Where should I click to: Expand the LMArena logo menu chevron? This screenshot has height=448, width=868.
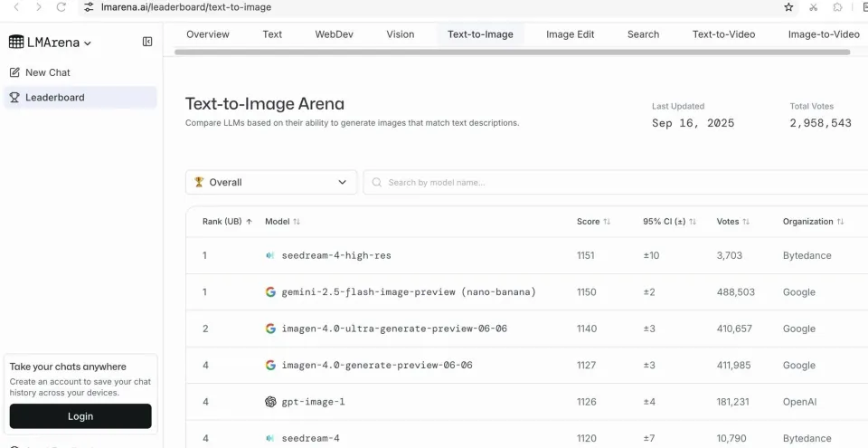click(88, 43)
